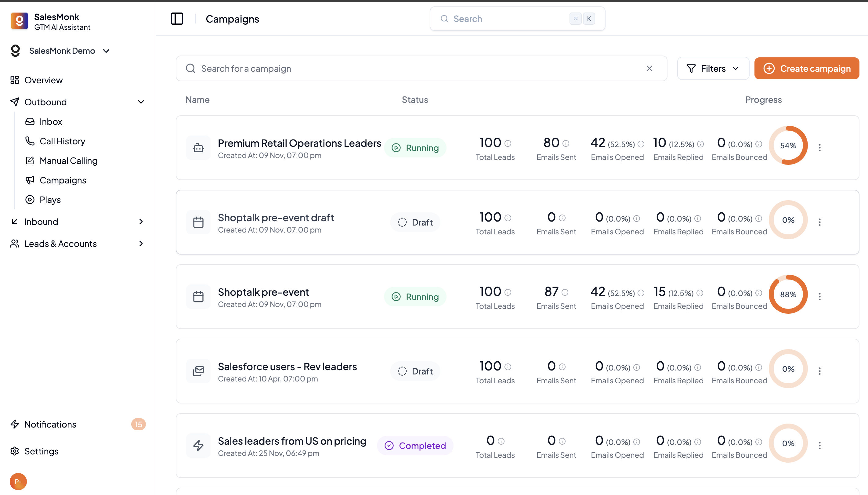868x495 pixels.
Task: Open more options for Shoptalk pre-event
Action: coord(820,297)
